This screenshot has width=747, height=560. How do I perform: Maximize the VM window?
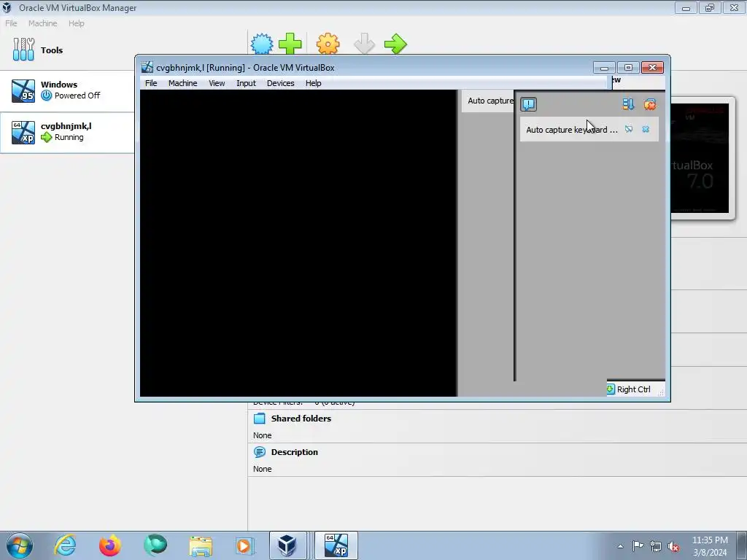point(628,68)
